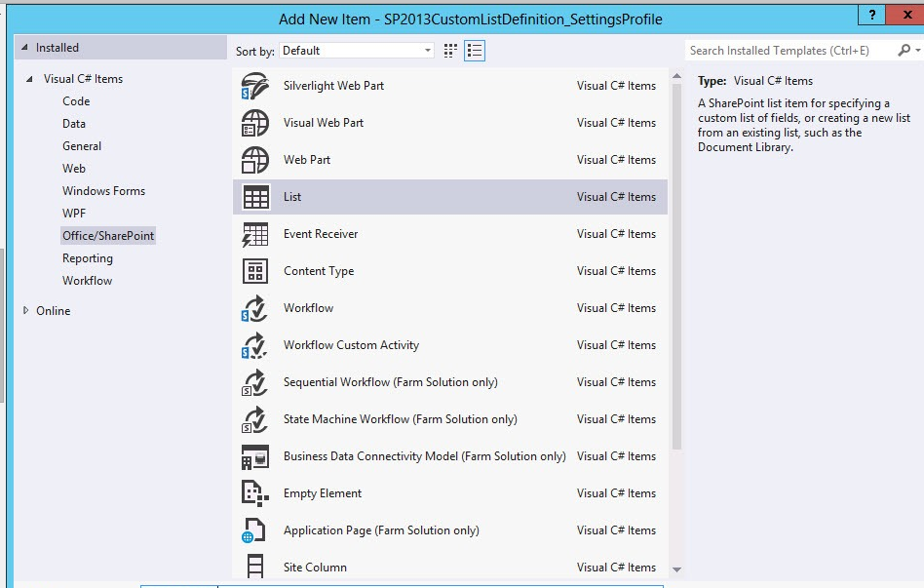This screenshot has height=588, width=924.
Task: Switch to small icons view
Action: (x=451, y=51)
